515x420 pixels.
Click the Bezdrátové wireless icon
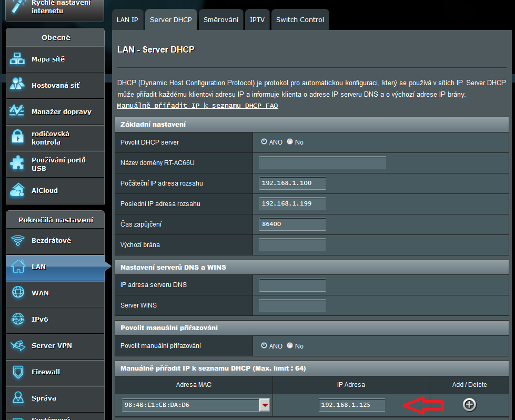click(x=18, y=241)
